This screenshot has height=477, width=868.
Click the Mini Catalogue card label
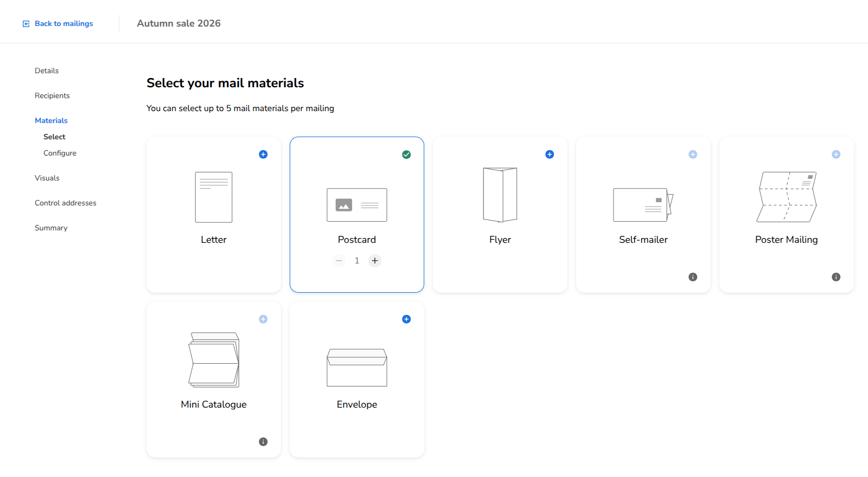(x=214, y=404)
